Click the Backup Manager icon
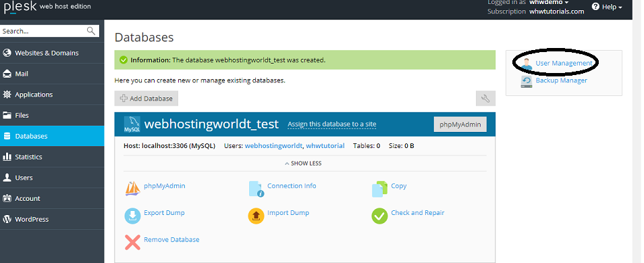This screenshot has height=263, width=644. [526, 82]
